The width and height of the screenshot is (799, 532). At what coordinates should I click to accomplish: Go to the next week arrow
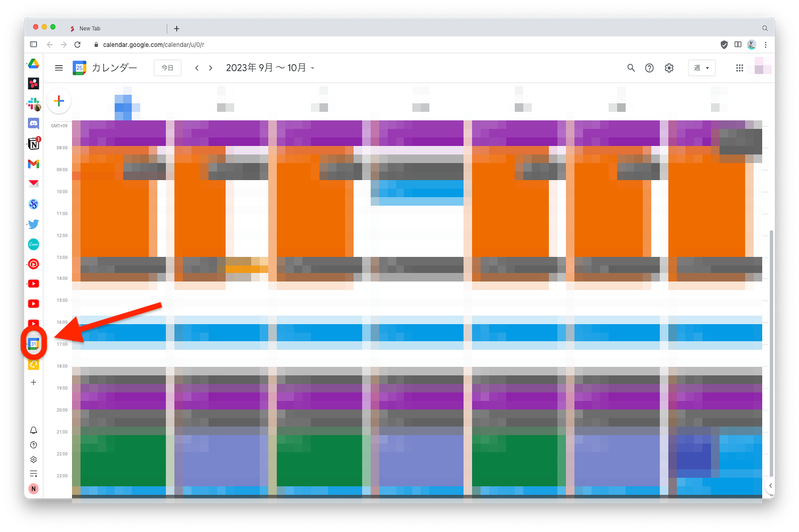click(210, 68)
